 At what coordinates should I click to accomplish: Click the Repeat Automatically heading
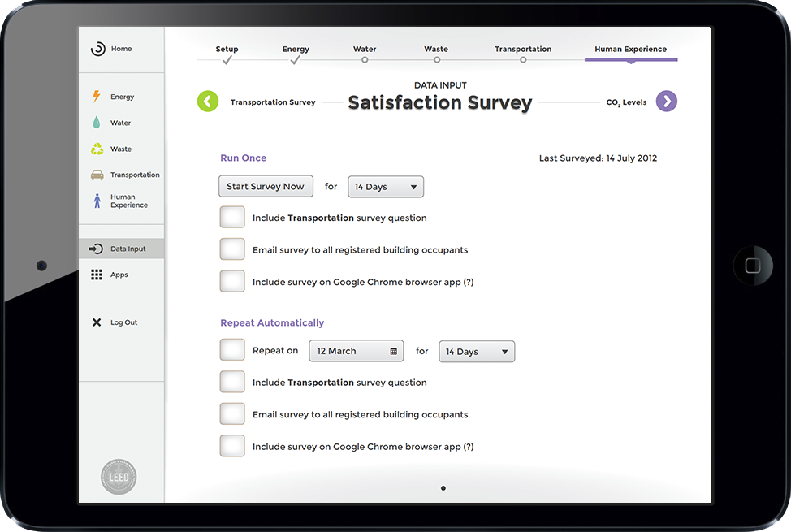pyautogui.click(x=272, y=322)
